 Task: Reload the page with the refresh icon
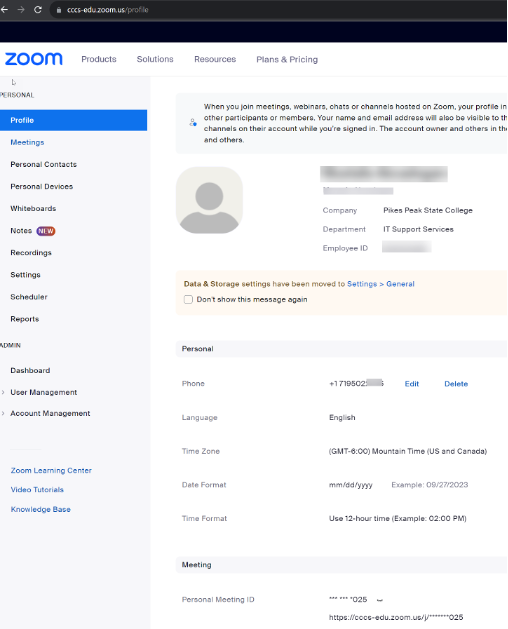tap(38, 10)
